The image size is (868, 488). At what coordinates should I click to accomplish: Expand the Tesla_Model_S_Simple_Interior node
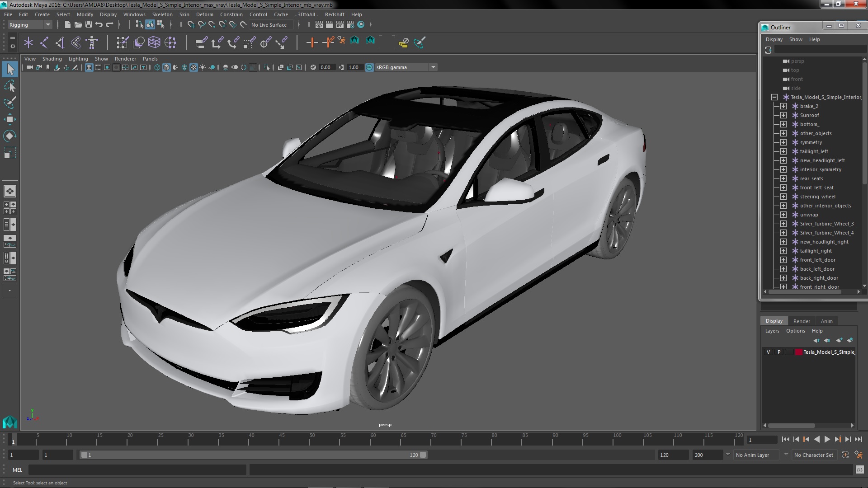tap(774, 97)
